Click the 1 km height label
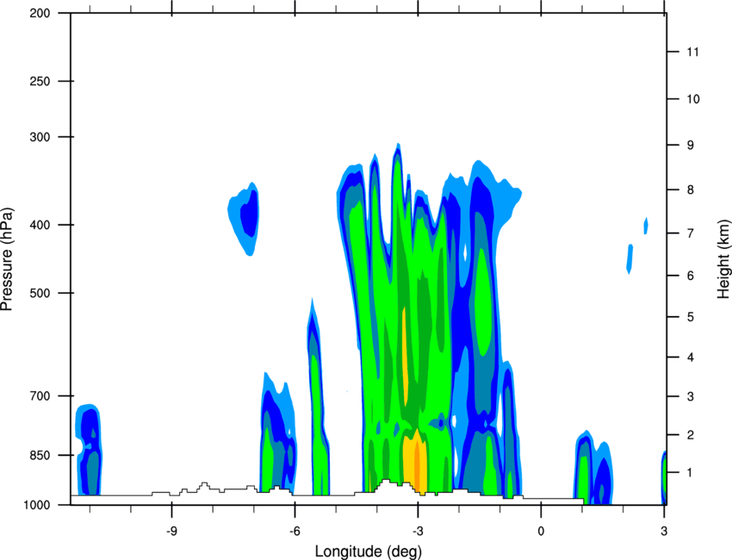 691,473
